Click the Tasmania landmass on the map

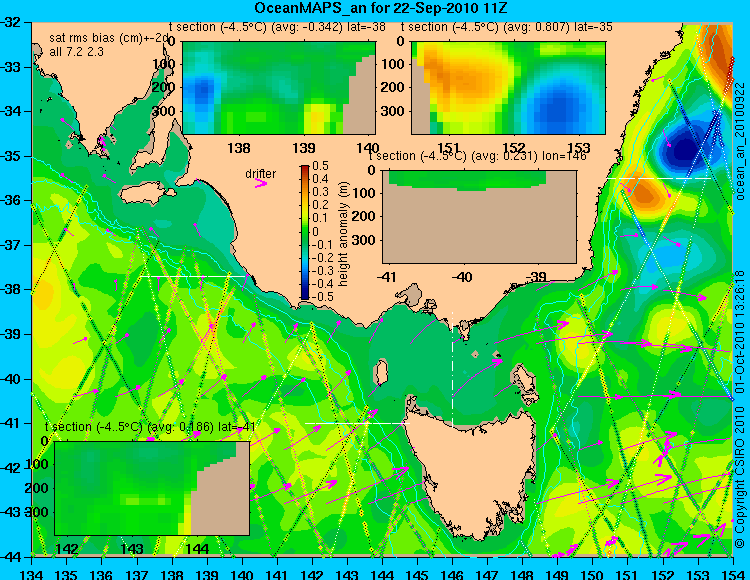coord(474,473)
